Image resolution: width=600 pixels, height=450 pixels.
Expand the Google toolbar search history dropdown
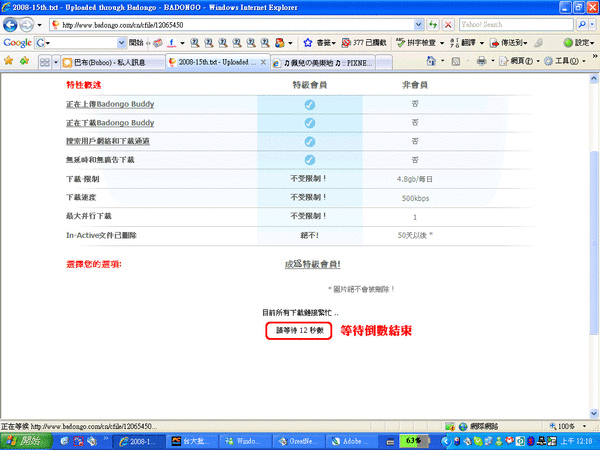121,42
